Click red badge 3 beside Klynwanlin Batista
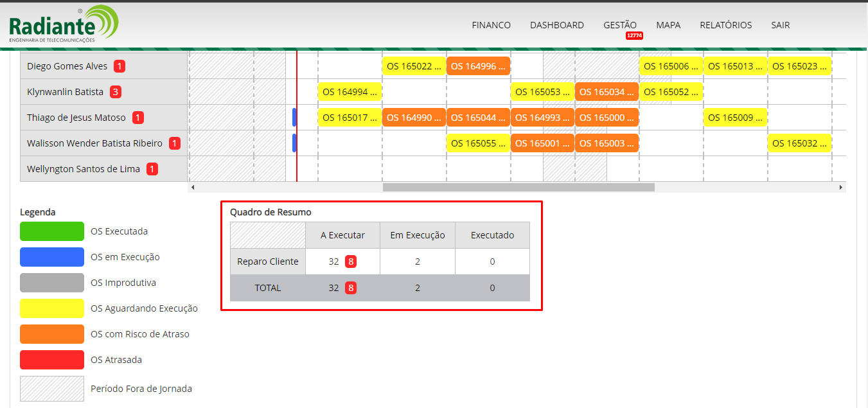This screenshot has height=408, width=868. point(116,92)
